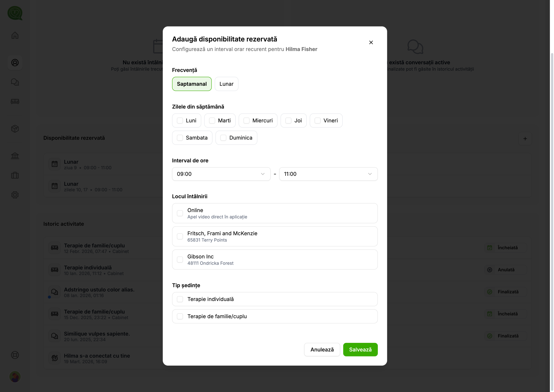Click the Anulează button

[x=322, y=350]
